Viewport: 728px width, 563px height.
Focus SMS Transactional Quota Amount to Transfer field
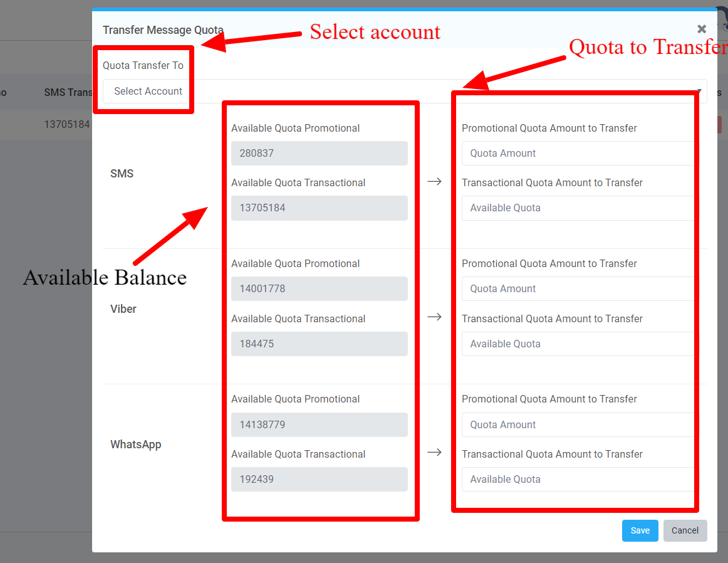[x=576, y=208]
